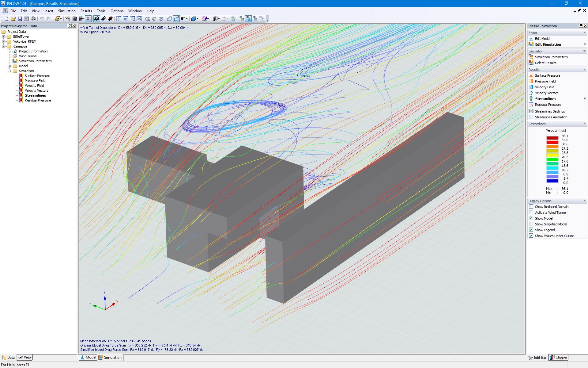Select the Streamlines Animation icon
This screenshot has height=368, width=588.
[531, 117]
